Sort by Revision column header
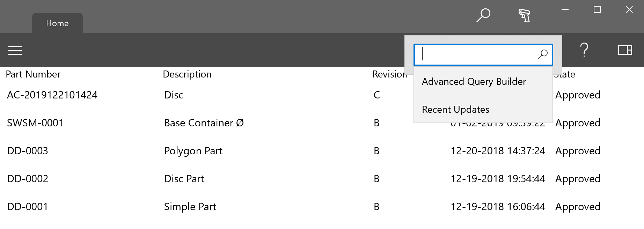Viewport: 644px width, 229px height. click(389, 74)
